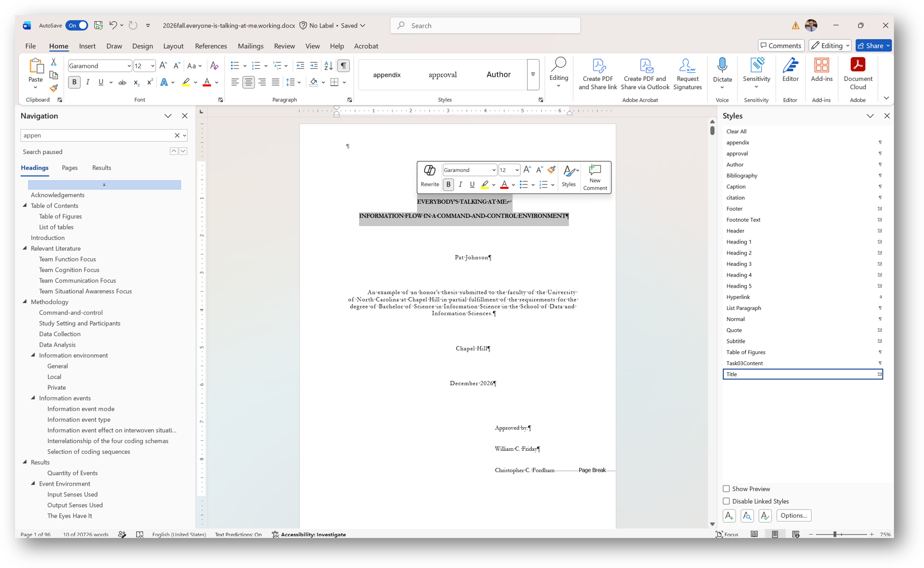Click the Copy icon in Clipboard group
The height and width of the screenshot is (568, 924).
click(54, 75)
